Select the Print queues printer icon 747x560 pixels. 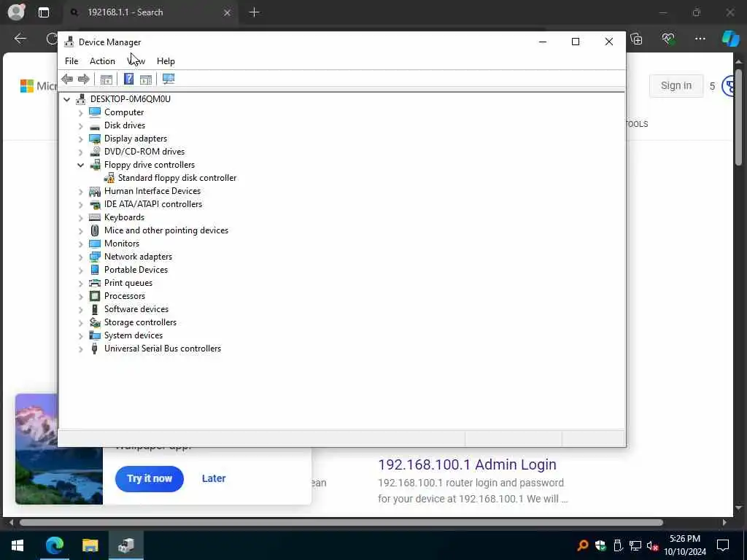[x=95, y=283]
